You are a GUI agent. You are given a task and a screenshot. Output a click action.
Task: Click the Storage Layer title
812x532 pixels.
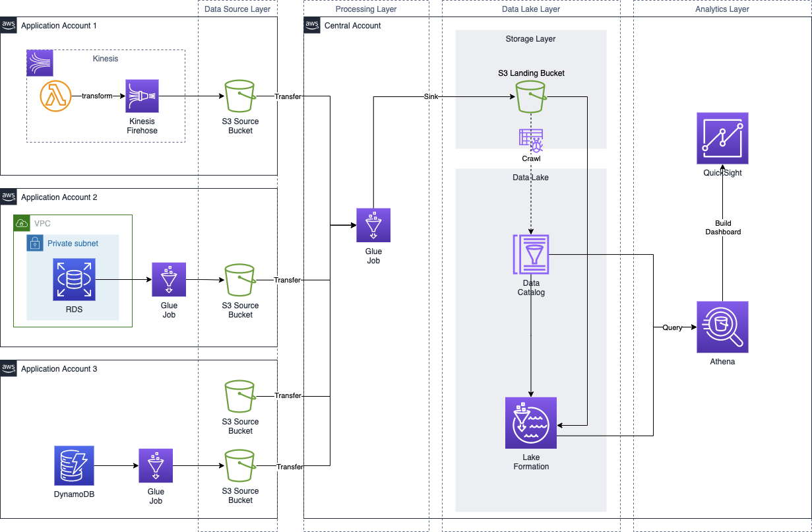[x=531, y=39]
